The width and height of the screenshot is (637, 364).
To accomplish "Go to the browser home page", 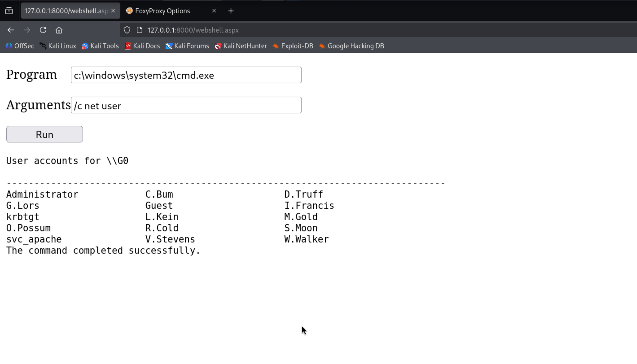I will tap(59, 30).
